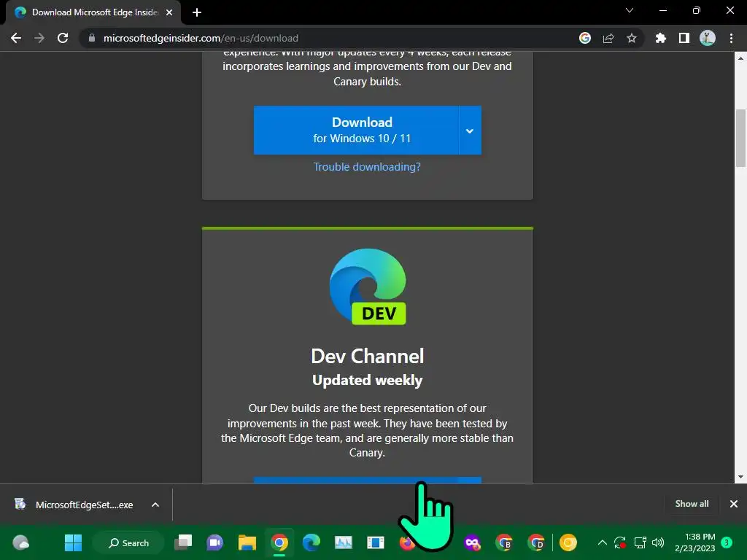Click the Edge Dev channel logo
Viewport: 747px width, 560px height.
(368, 287)
